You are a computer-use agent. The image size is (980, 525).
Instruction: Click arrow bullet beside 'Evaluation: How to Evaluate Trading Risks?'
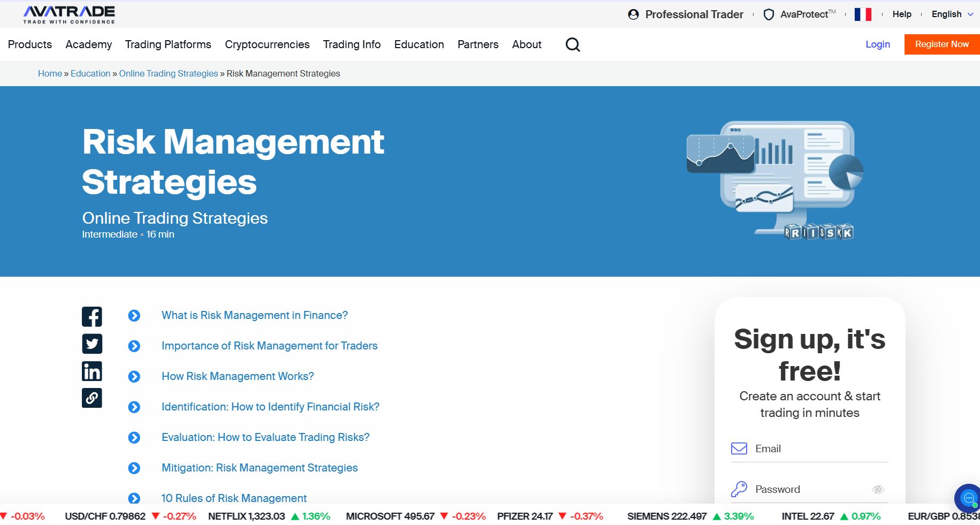point(134,438)
